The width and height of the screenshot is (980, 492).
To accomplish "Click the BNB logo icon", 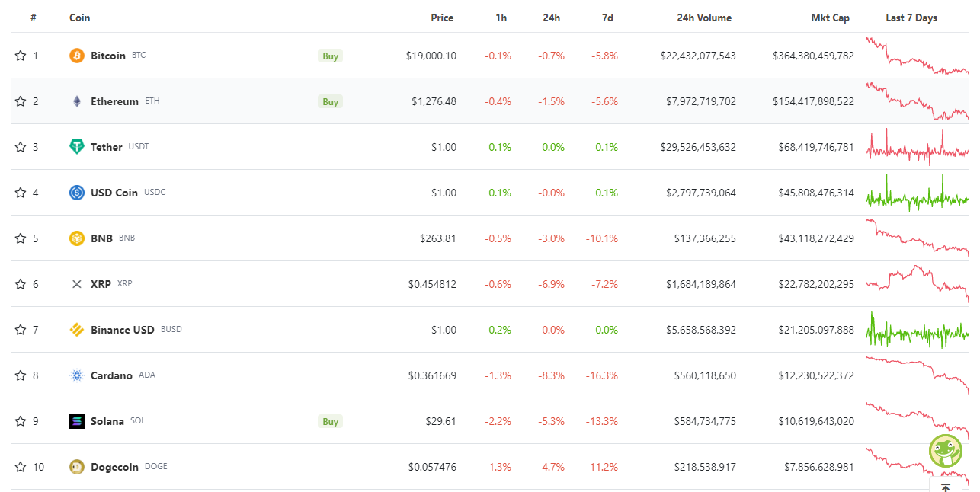I will pos(76,238).
